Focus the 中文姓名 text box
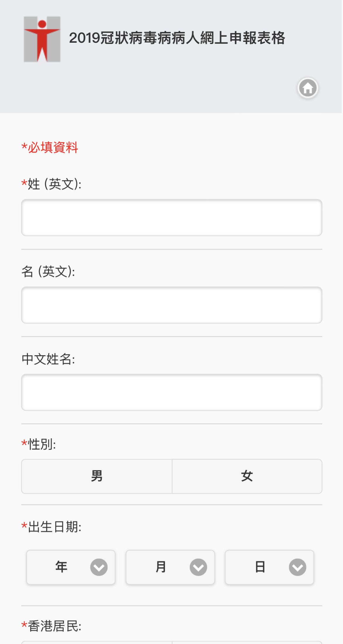The width and height of the screenshot is (343, 644). coord(171,392)
